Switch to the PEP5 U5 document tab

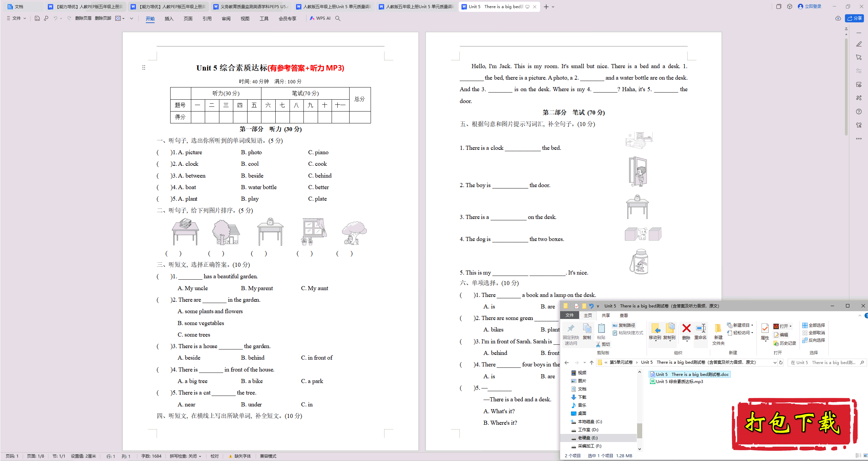click(251, 6)
